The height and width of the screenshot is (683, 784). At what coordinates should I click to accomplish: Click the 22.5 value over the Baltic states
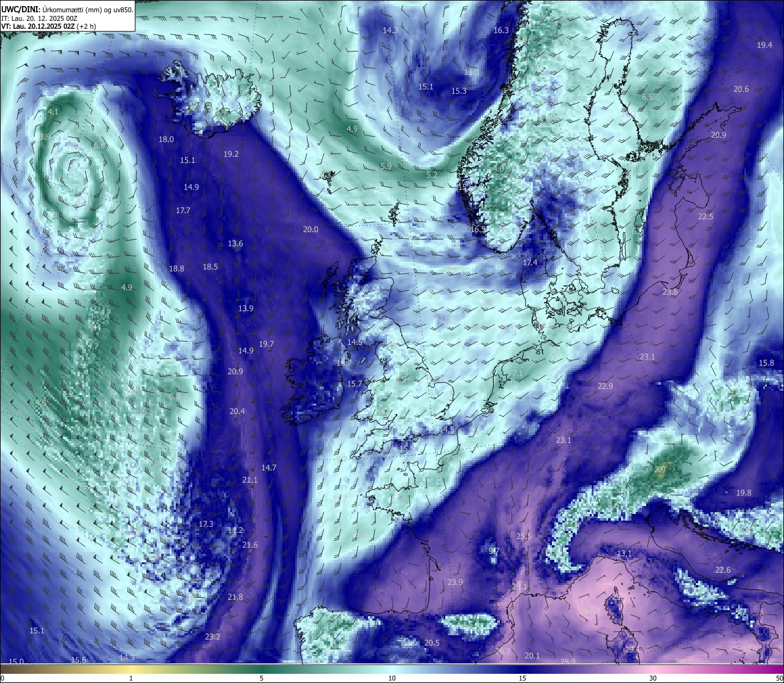706,217
